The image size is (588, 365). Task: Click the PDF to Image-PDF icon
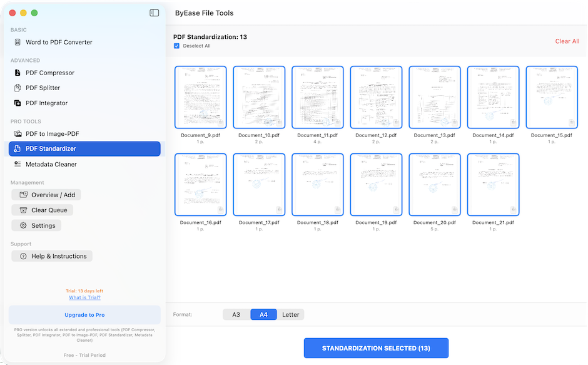[x=18, y=134]
